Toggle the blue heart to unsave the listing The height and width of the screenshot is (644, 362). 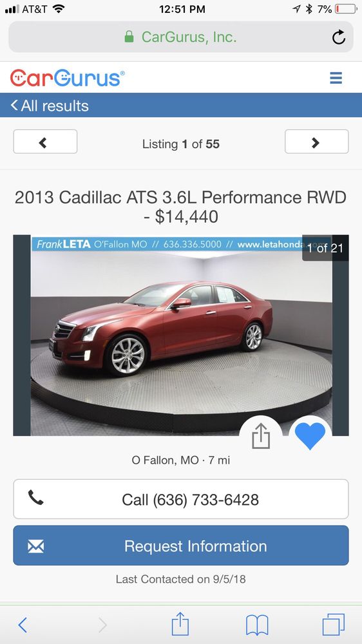click(310, 436)
